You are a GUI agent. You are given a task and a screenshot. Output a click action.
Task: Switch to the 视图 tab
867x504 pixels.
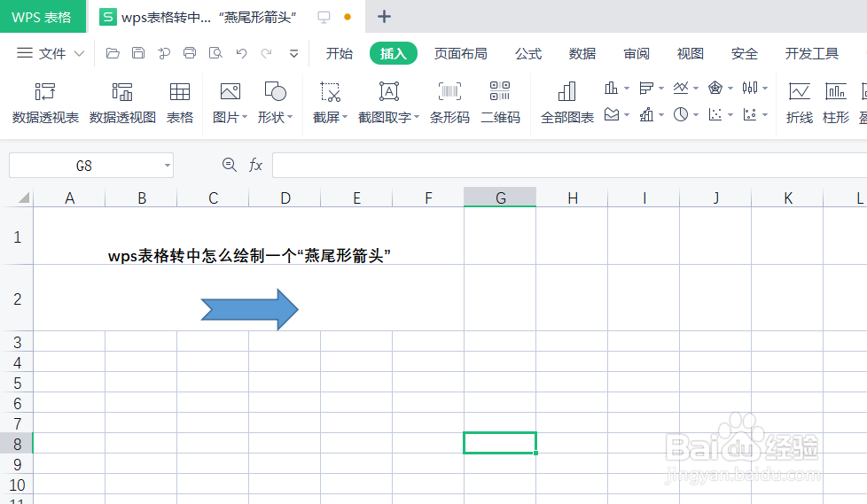click(690, 54)
